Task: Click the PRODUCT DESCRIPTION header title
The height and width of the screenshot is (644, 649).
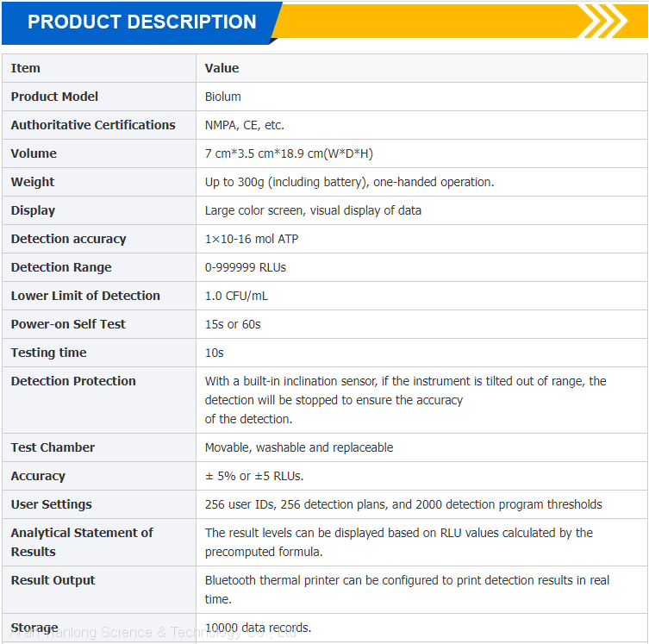Action: coord(142,22)
